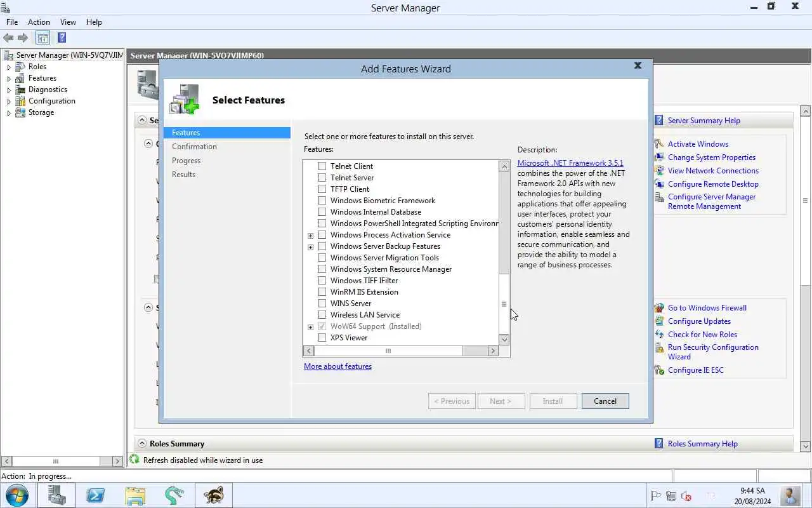812x508 pixels.
Task: Open the Windows Start button
Action: [17, 495]
